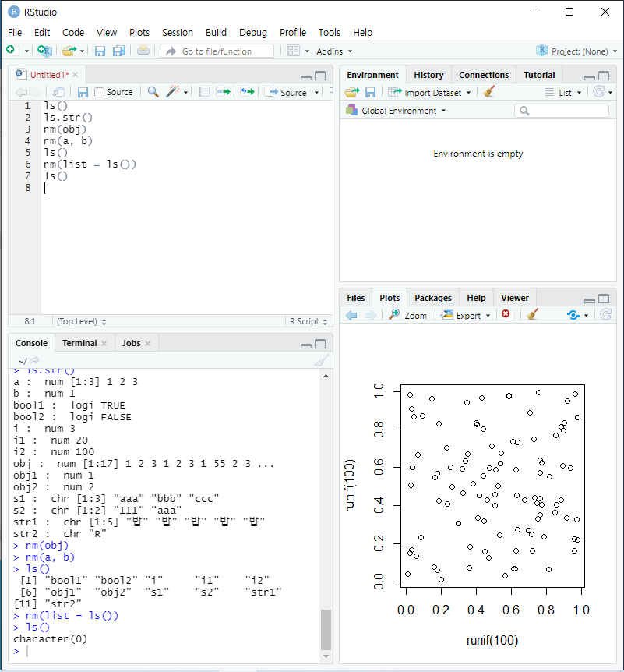Open the Addins dropdown
Screen dimensions: 624x672
(x=334, y=51)
